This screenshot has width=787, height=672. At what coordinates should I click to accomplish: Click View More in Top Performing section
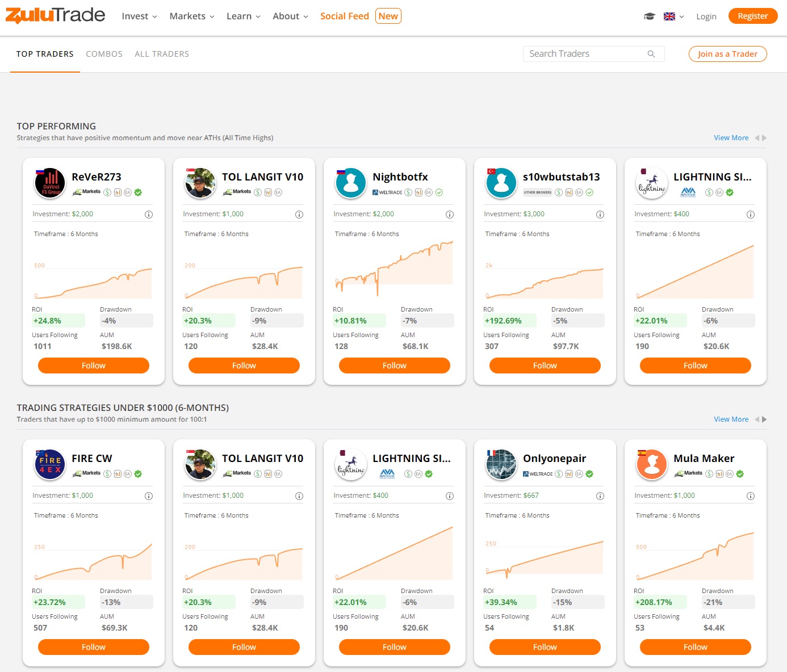[731, 138]
